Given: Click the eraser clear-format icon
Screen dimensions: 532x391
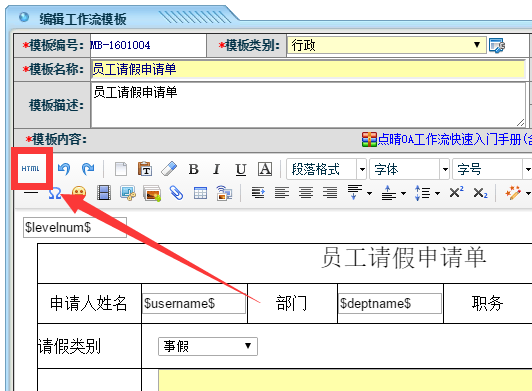Looking at the screenshot, I should [x=169, y=169].
